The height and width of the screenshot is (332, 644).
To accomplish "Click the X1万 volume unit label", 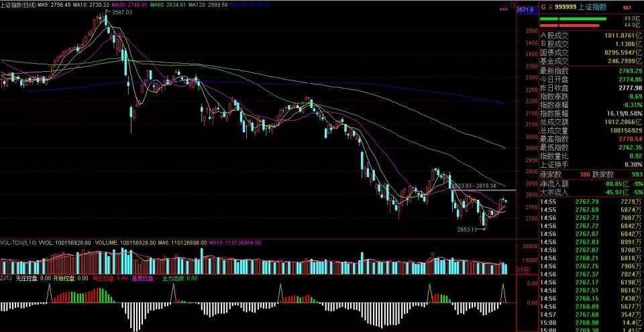I will click(525, 269).
